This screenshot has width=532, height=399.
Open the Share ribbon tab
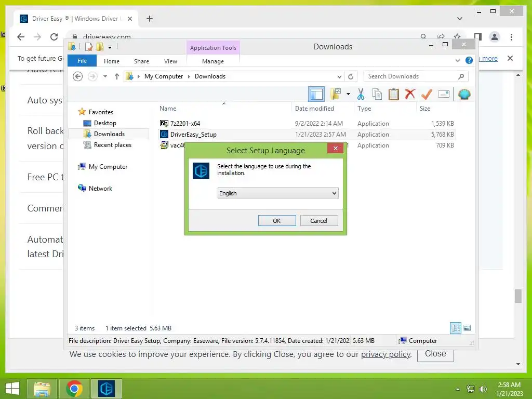click(x=141, y=61)
